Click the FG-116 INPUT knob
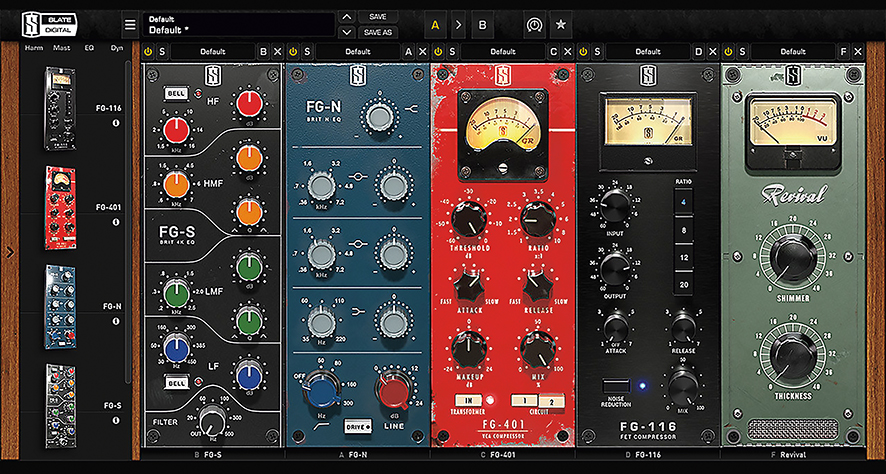Viewport: 886px width, 474px height. (615, 206)
